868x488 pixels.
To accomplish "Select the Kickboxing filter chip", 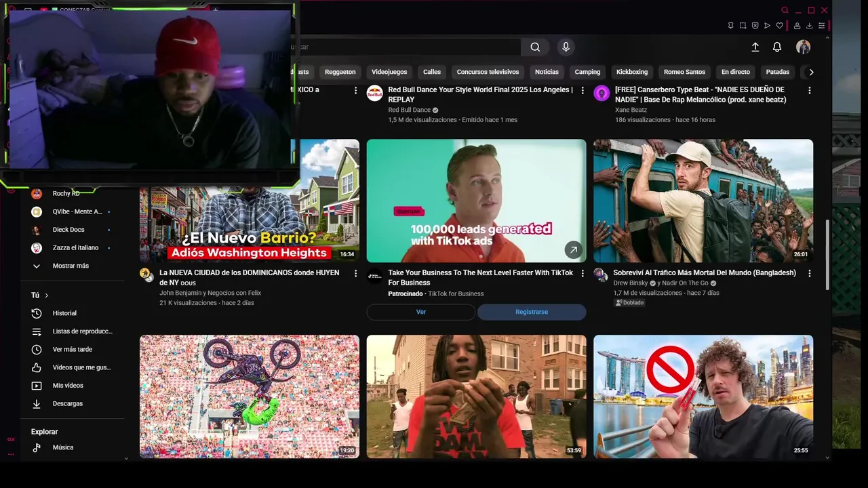I will tap(632, 72).
